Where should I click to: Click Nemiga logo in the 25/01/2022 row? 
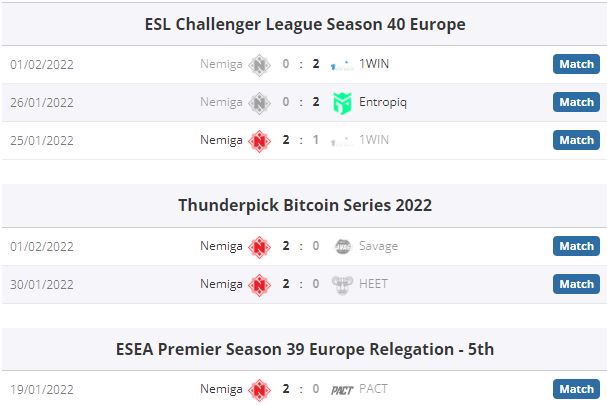click(x=259, y=140)
